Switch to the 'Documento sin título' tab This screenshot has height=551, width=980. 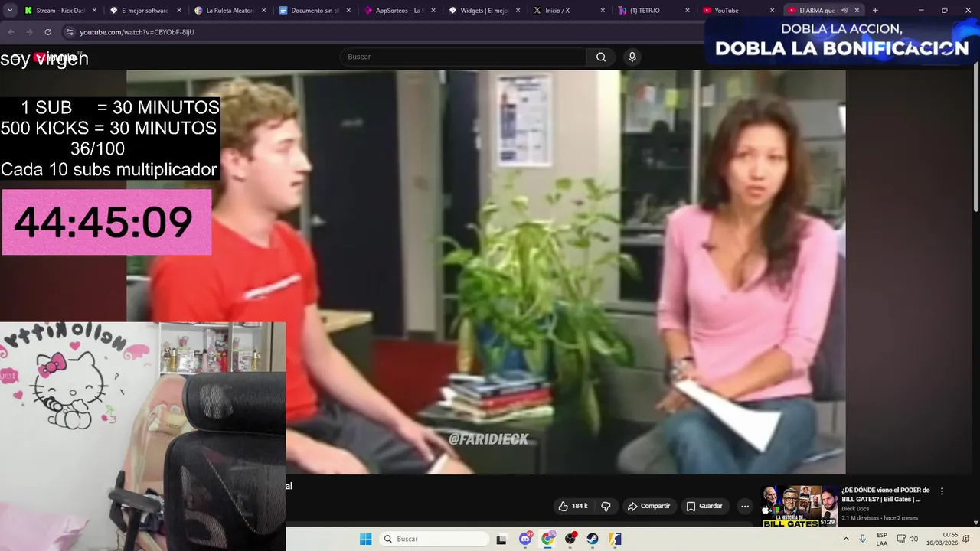click(x=315, y=11)
